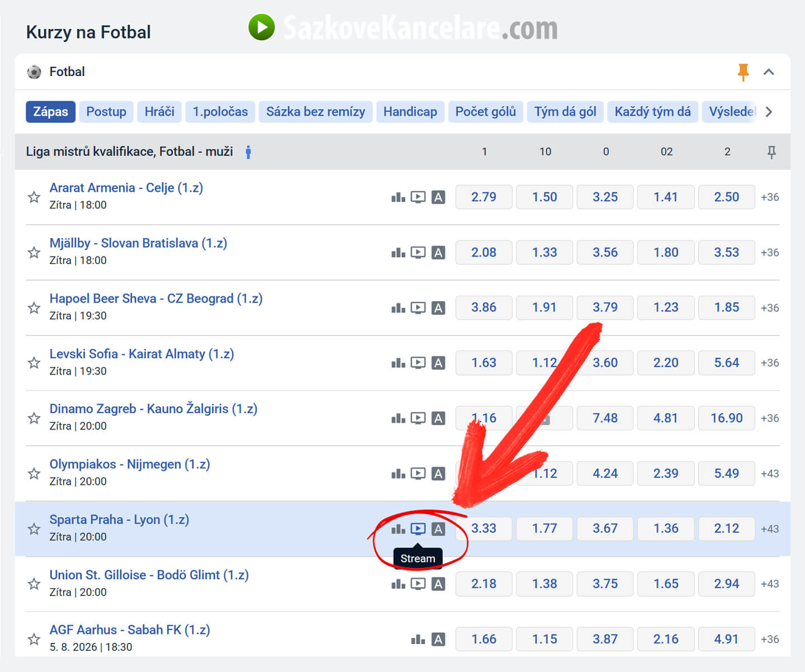This screenshot has height=672, width=805.
Task: Favorite the AGF Aarhus - Sabah FK star
Action: coord(34,639)
